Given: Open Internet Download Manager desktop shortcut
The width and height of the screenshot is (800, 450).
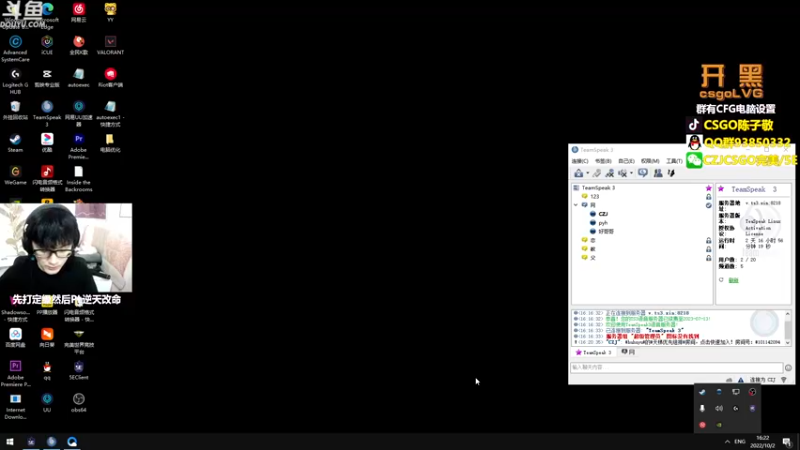Looking at the screenshot, I should pos(15,406).
